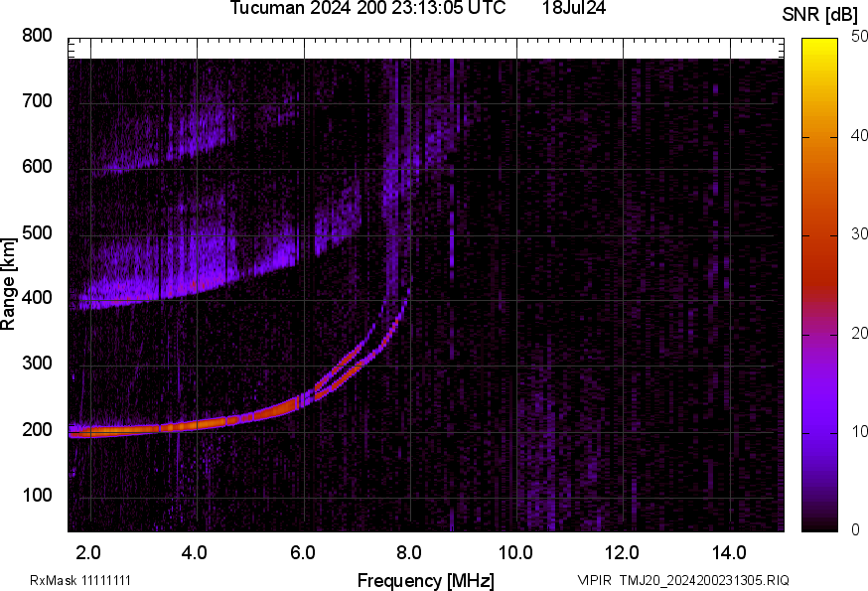Click the frequency axis tick '4.0'

click(x=195, y=552)
